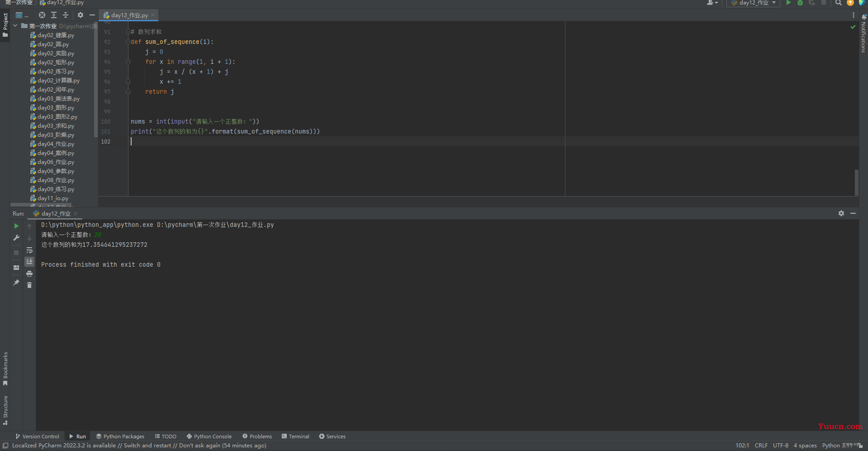Toggle Project tool window sidebar button
The width and height of the screenshot is (868, 451).
tap(5, 25)
